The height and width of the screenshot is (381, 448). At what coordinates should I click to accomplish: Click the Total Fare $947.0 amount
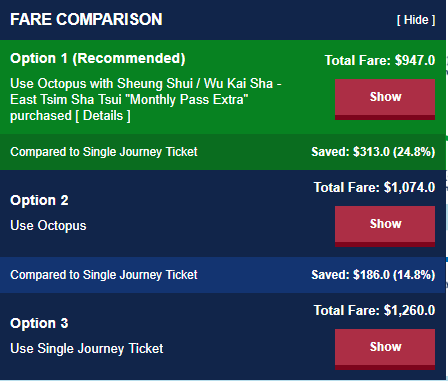tap(380, 60)
